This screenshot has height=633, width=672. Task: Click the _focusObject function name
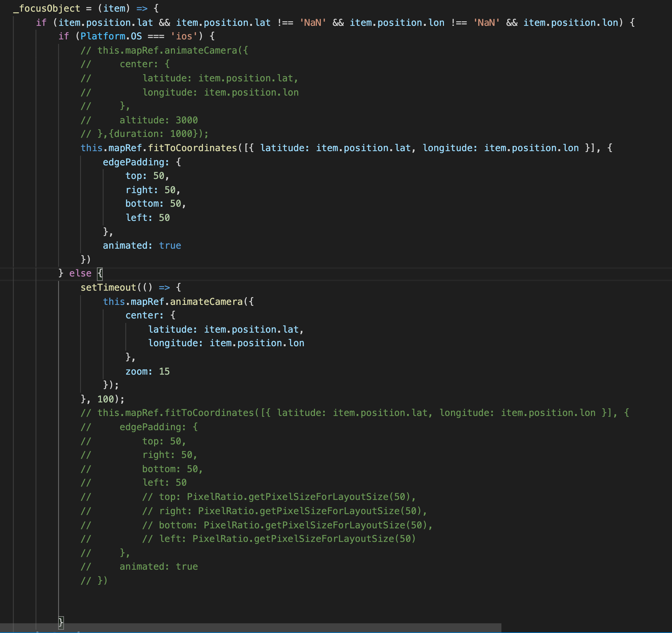[x=47, y=8]
